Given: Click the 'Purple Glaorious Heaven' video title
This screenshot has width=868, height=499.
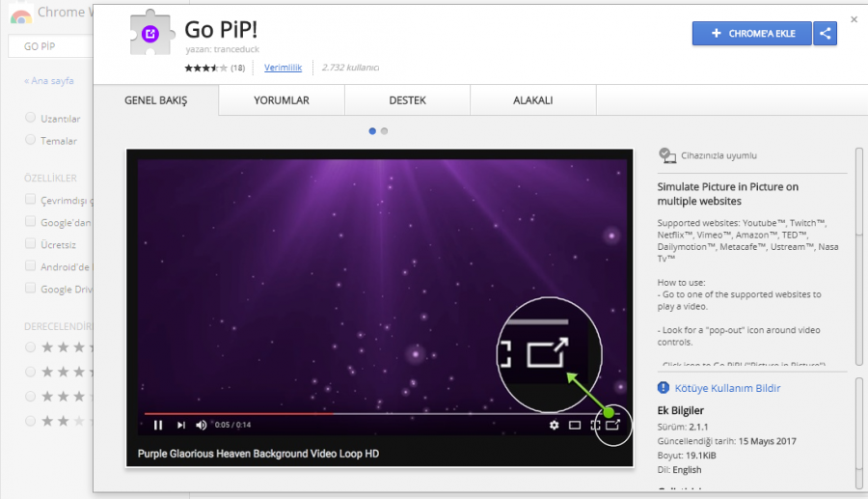Looking at the screenshot, I should 258,454.
